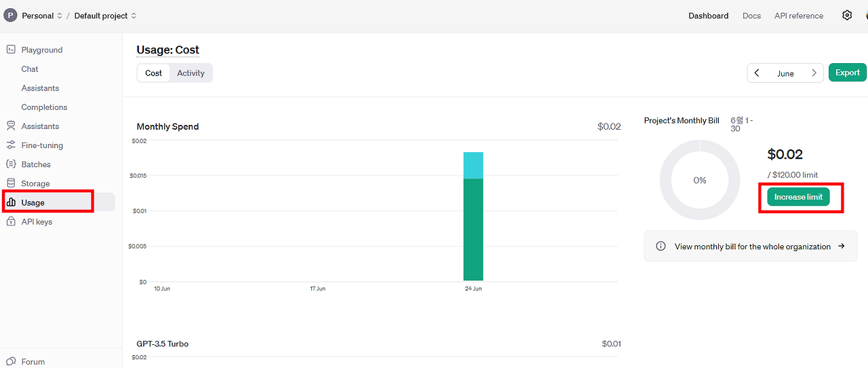Click the Fine-tuning sliders icon
The width and height of the screenshot is (868, 368).
click(x=11, y=145)
